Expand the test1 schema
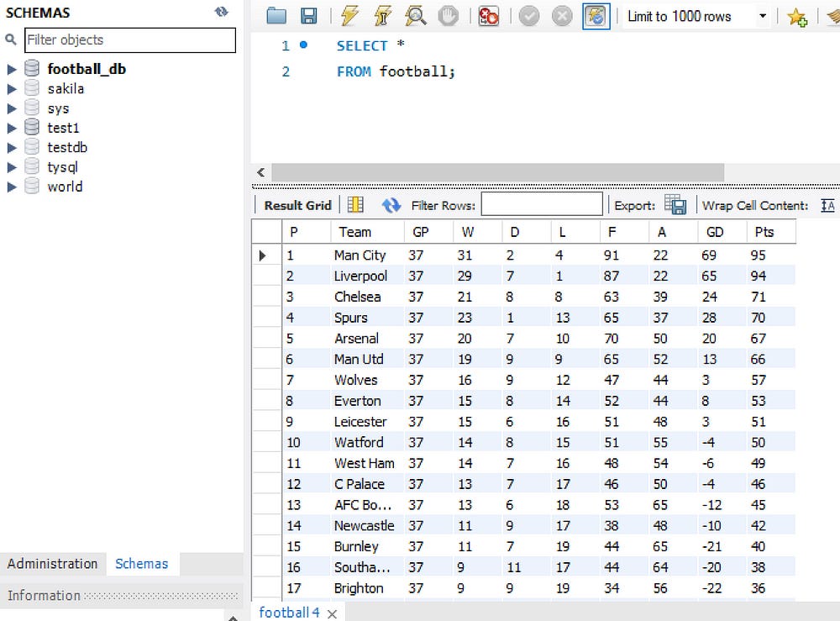Image resolution: width=840 pixels, height=621 pixels. click(11, 128)
